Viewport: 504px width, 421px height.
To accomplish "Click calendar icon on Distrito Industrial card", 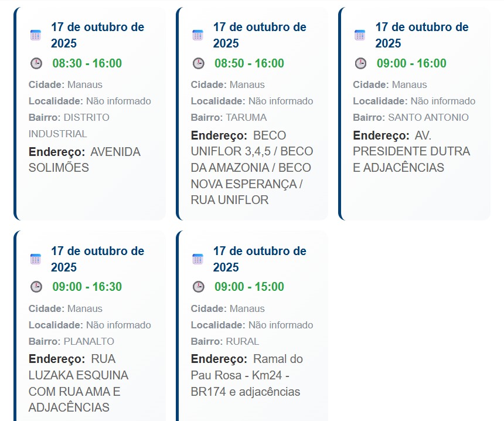I will (36, 35).
